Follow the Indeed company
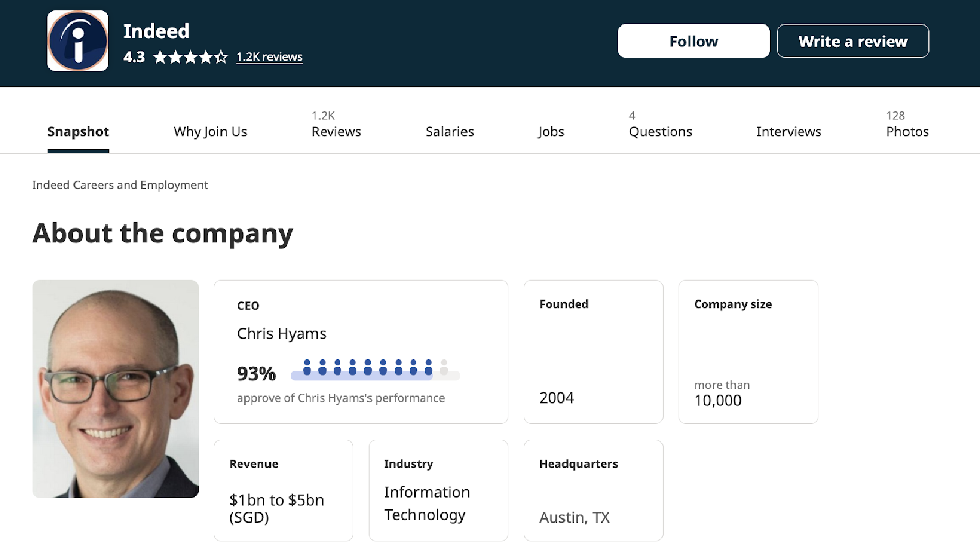 (693, 41)
